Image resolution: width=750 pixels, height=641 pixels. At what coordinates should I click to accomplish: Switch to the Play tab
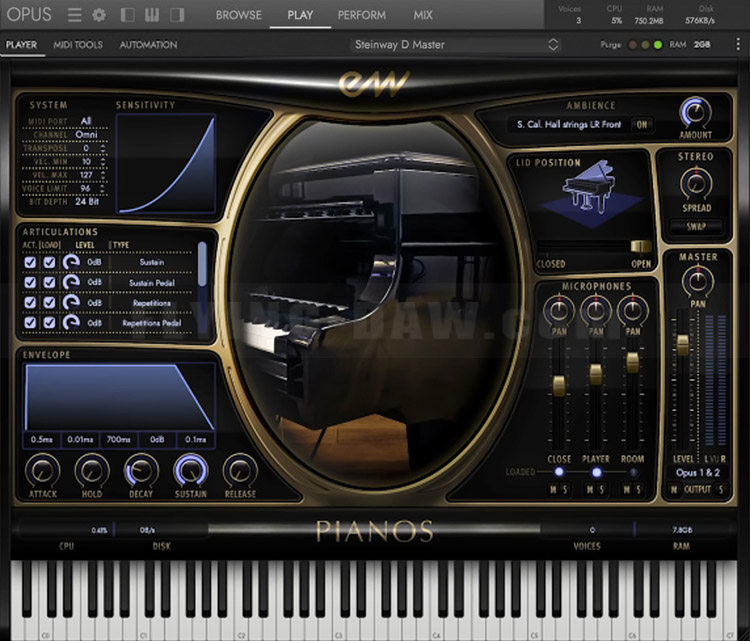click(300, 15)
